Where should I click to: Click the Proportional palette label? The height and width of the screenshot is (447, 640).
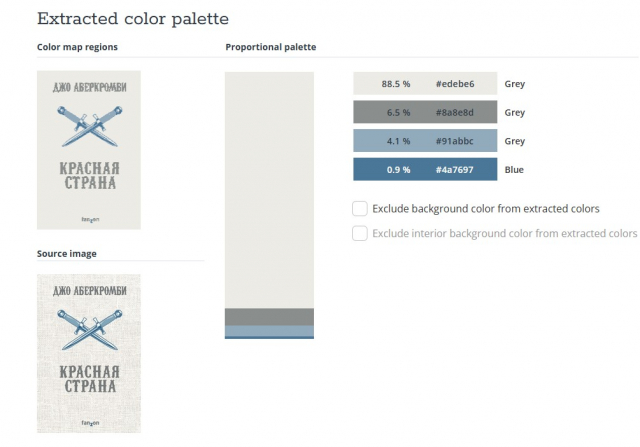click(x=271, y=47)
